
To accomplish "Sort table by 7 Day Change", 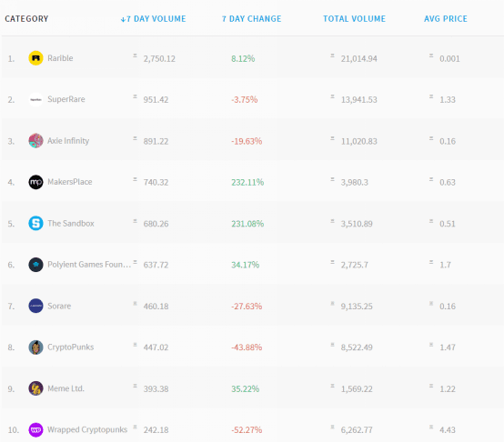I will (251, 19).
